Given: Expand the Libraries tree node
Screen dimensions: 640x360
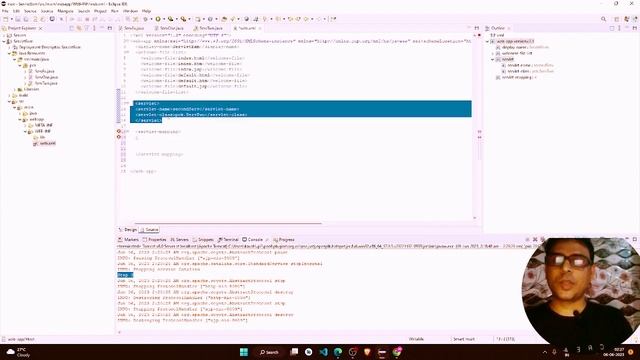Looking at the screenshot, I should coord(15,89).
